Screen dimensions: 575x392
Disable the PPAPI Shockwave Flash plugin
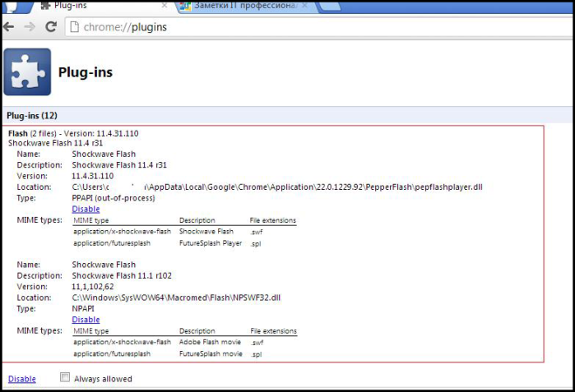(86, 209)
